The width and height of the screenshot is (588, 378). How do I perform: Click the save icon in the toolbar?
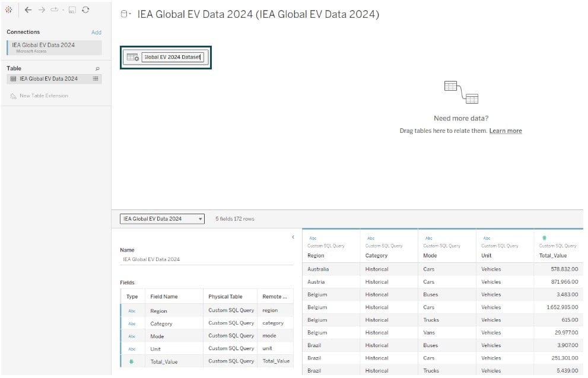[x=72, y=9]
